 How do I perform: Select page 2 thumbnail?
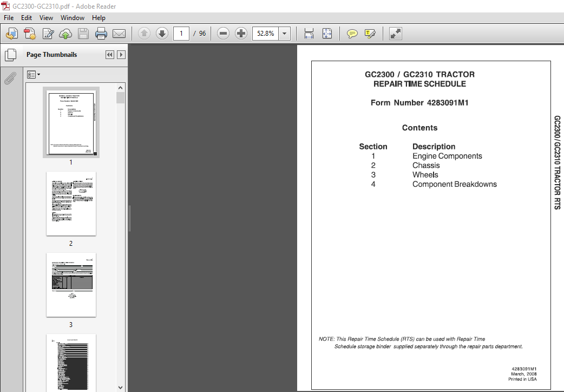coord(71,204)
